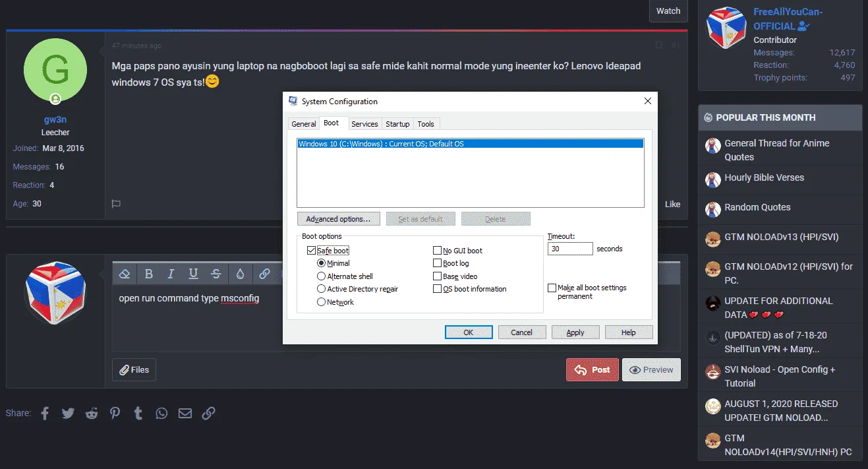The height and width of the screenshot is (469, 868).
Task: Open FreeAllYouCan-OFFICIAL profile name link
Action: coord(788,19)
